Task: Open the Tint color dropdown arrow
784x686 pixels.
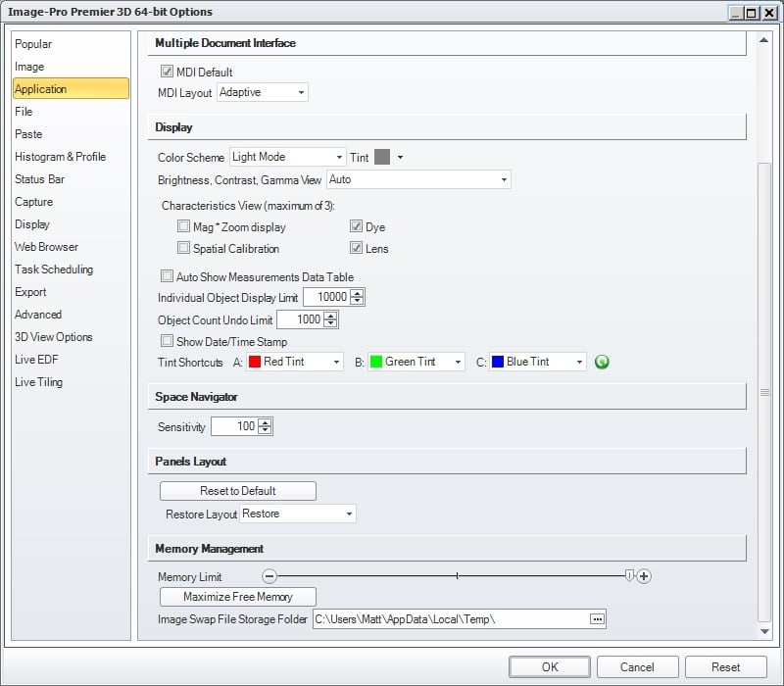Action: [400, 157]
